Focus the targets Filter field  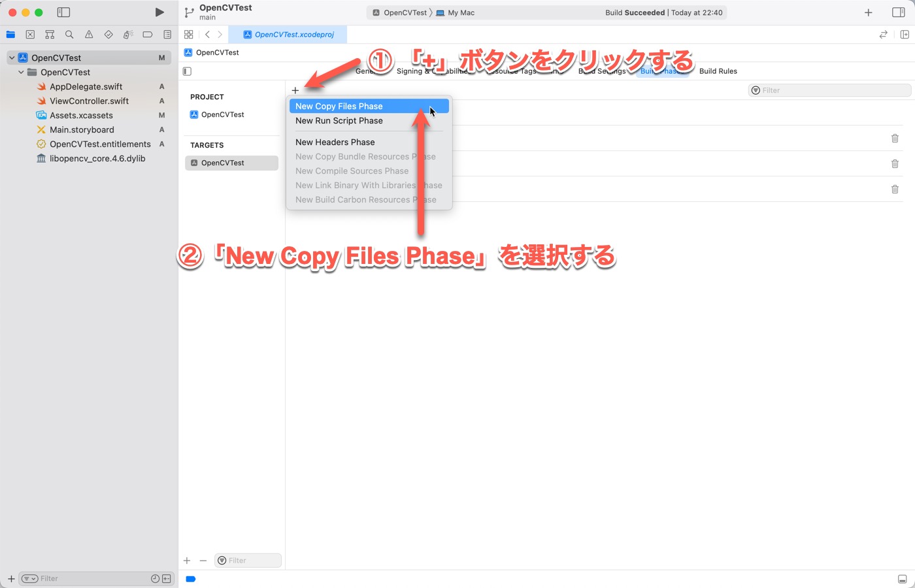click(x=248, y=561)
